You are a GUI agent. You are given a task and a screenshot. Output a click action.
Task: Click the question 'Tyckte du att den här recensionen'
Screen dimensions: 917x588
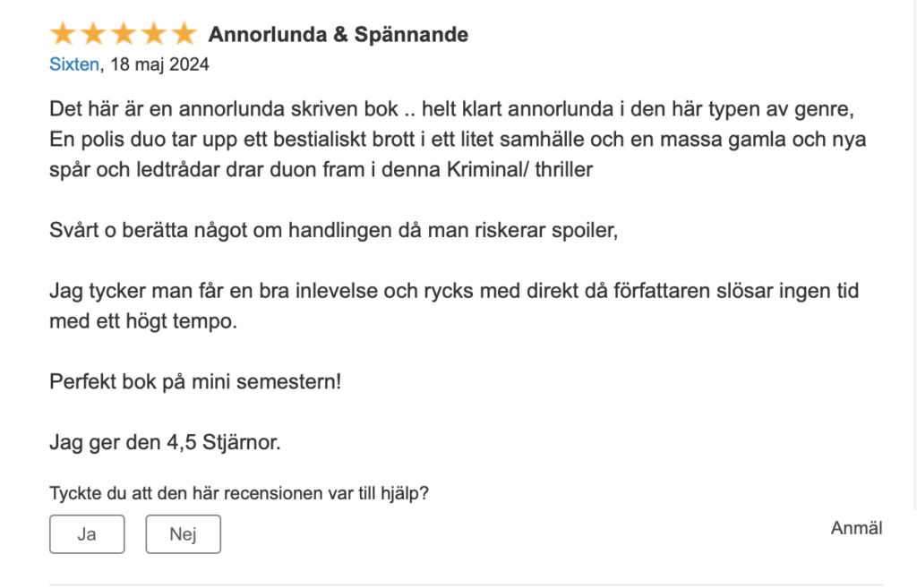tap(238, 493)
